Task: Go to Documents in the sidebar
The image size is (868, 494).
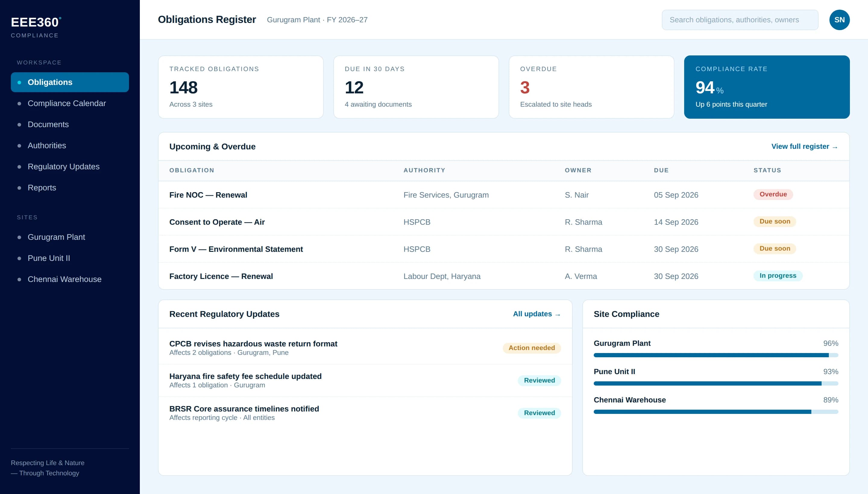Action: [70, 124]
